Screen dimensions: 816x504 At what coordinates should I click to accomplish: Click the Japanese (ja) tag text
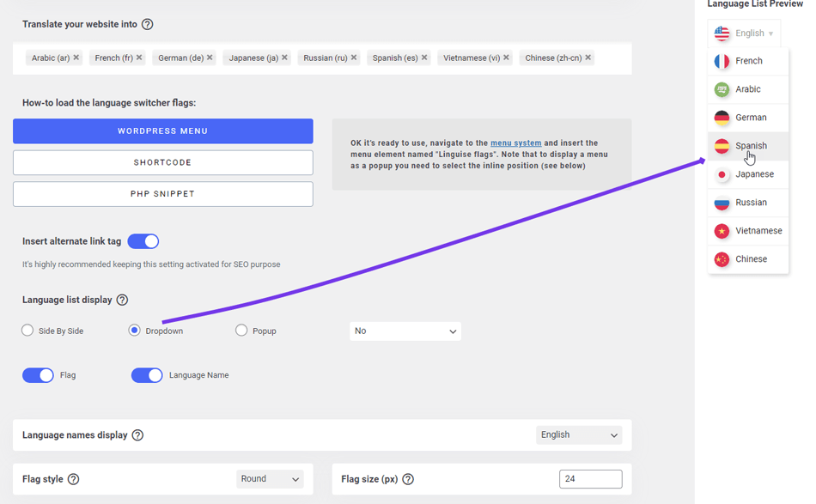tap(253, 58)
